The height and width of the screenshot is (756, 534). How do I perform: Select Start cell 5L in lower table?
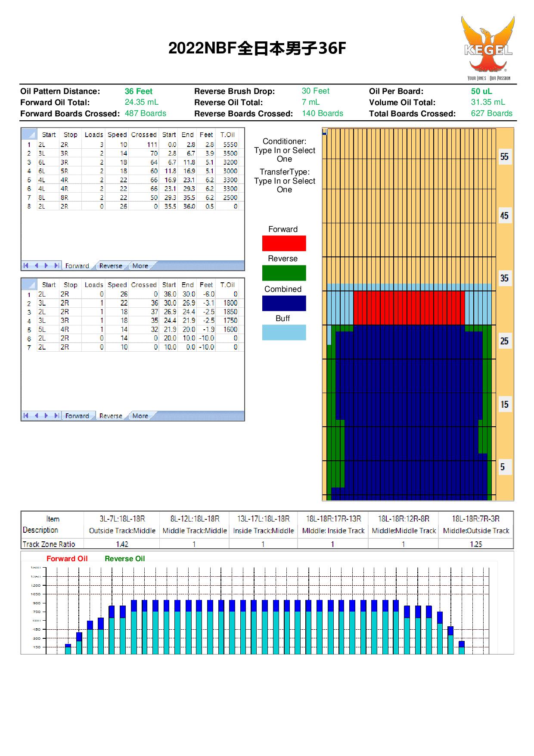[x=48, y=329]
